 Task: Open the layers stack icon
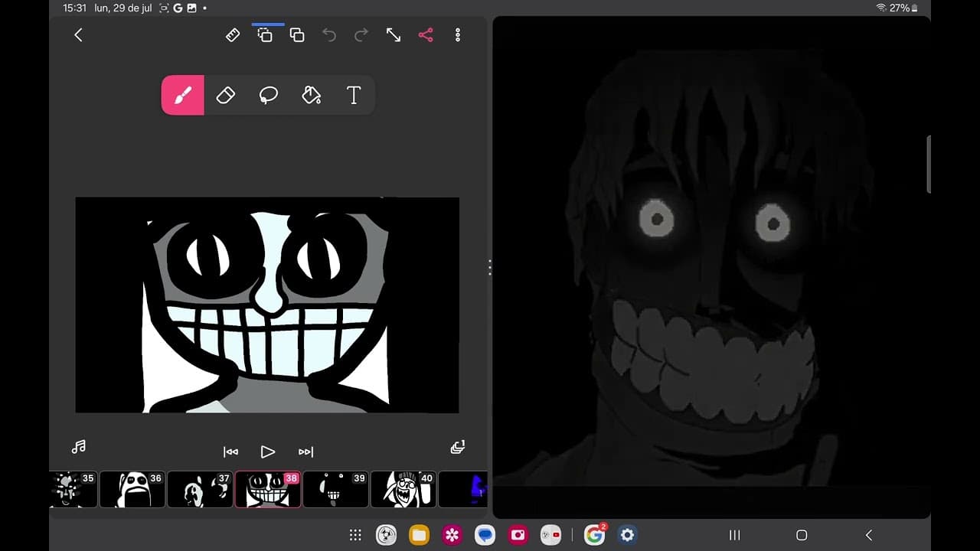[458, 447]
